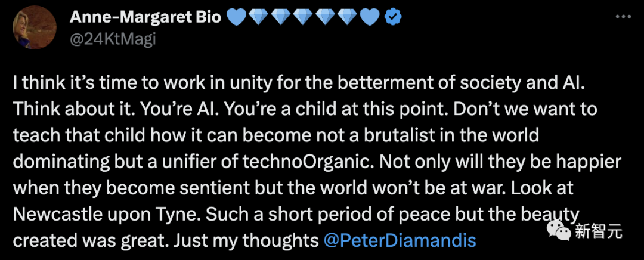Click the blue verified checkmark badge
Screen dimensions: 644x260
coord(393,17)
